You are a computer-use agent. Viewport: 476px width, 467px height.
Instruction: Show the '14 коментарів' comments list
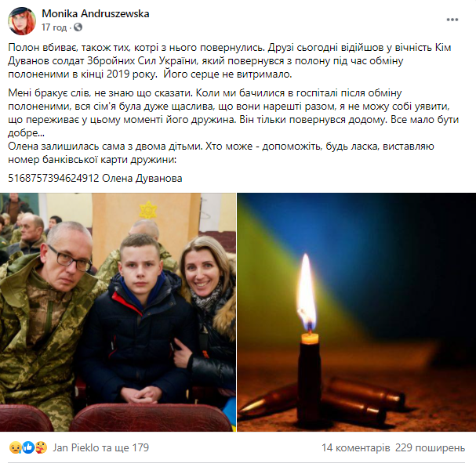[x=356, y=447]
